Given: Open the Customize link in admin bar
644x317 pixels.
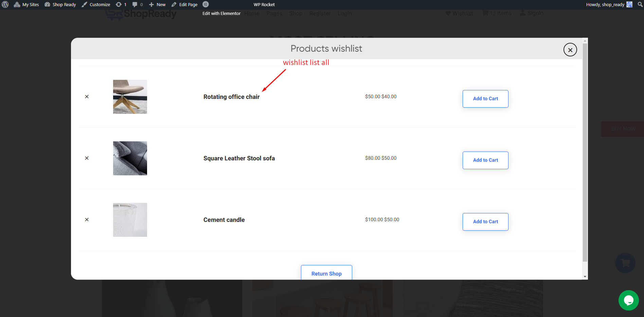Looking at the screenshot, I should (96, 4).
